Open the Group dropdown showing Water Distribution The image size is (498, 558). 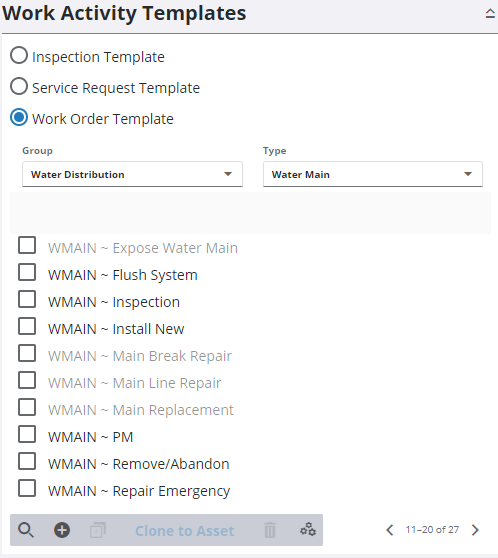[x=132, y=174]
